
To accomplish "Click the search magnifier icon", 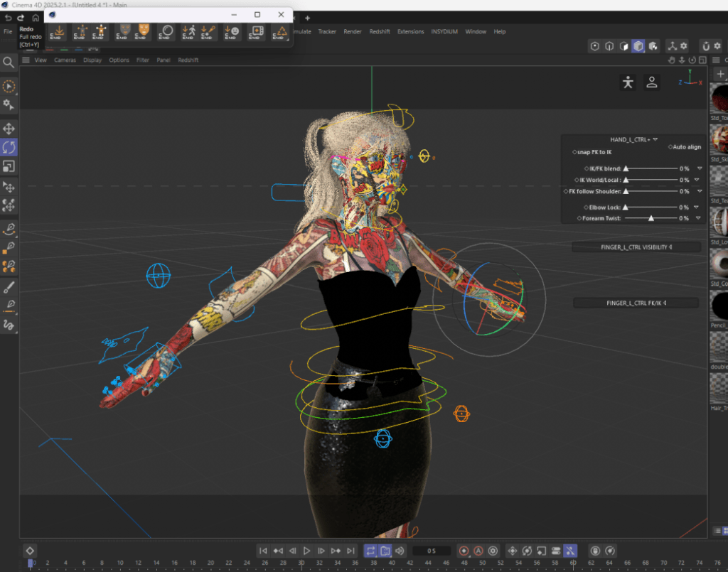I will click(9, 63).
